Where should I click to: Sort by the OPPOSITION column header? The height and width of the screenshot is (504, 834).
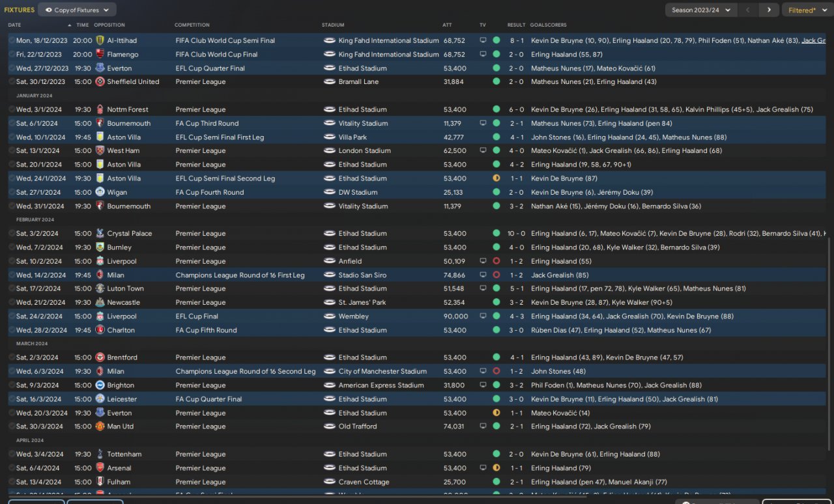click(x=109, y=25)
